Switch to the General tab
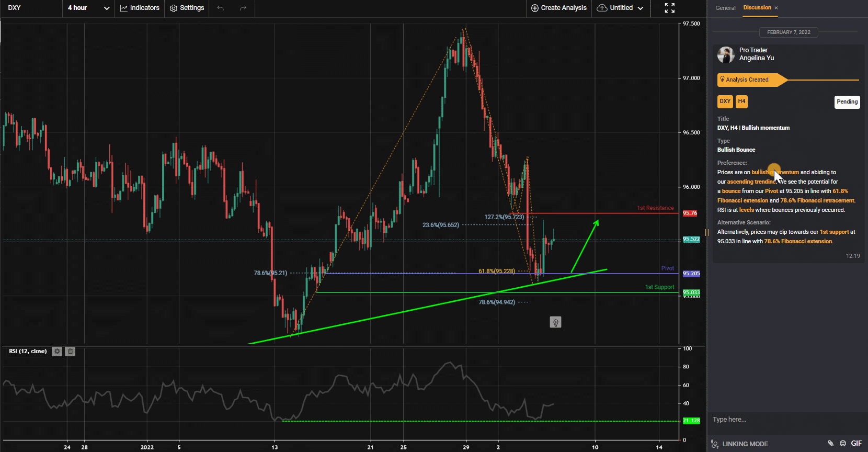868x452 pixels. click(725, 8)
